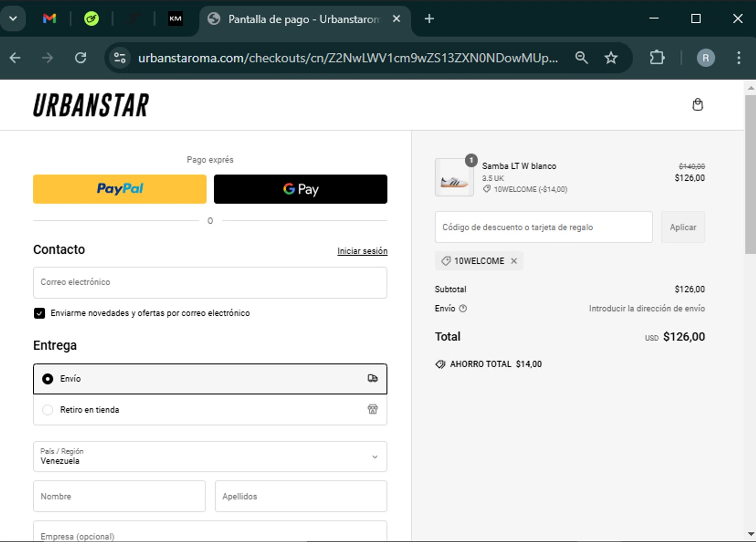Open browser extensions puzzle icon
This screenshot has height=542, width=756.
tap(657, 58)
